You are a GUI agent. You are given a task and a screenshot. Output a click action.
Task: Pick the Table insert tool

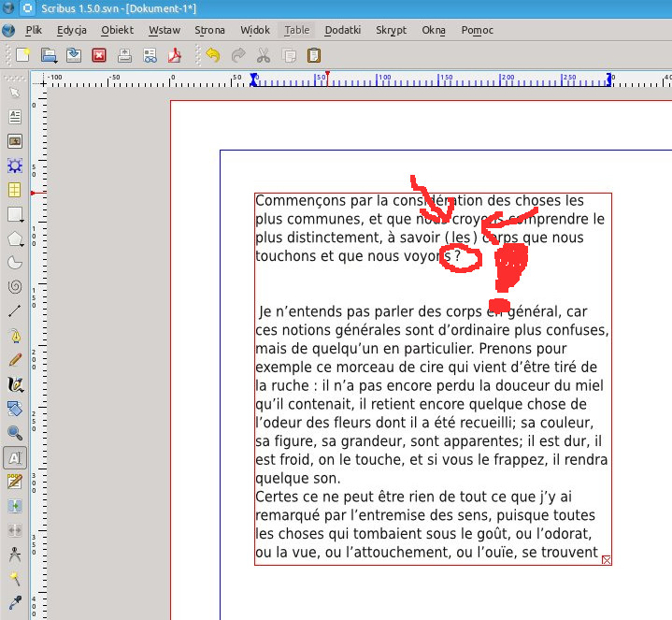click(14, 190)
